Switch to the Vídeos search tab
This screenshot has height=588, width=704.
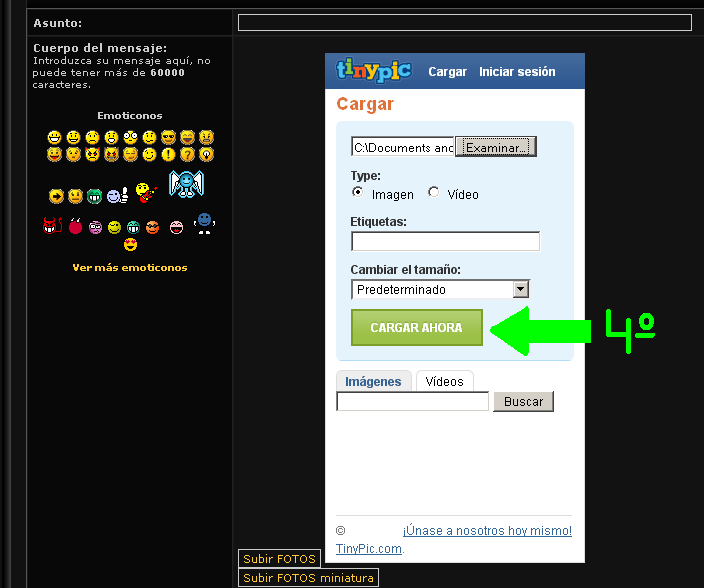point(445,381)
